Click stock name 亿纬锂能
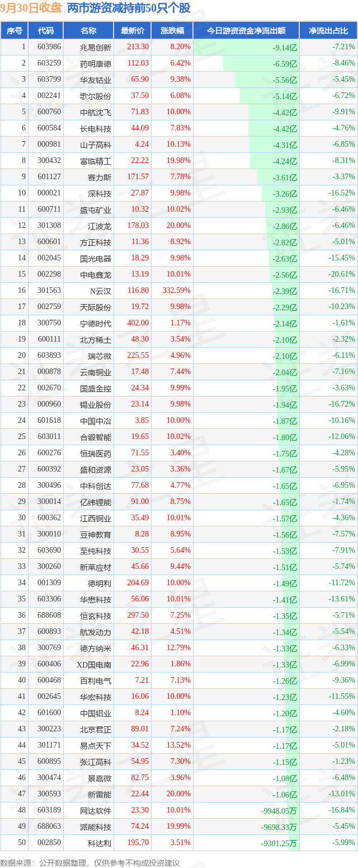The width and height of the screenshot is (358, 868). point(96,502)
